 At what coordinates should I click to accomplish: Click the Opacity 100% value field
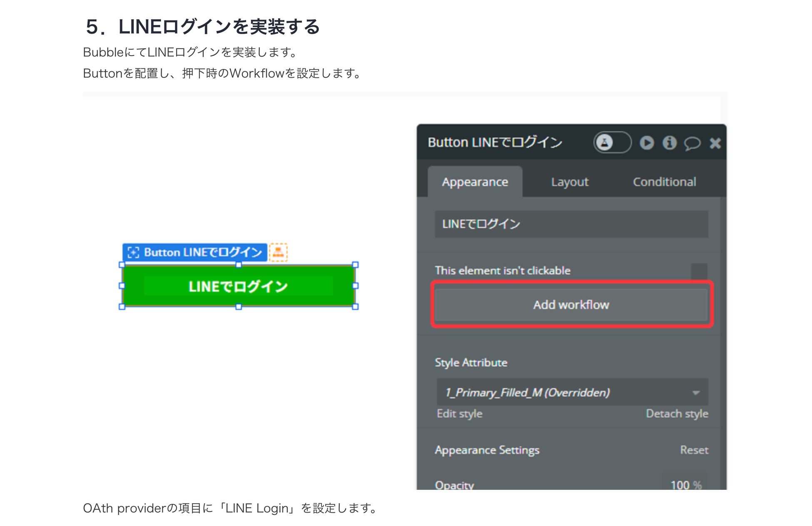[685, 484]
